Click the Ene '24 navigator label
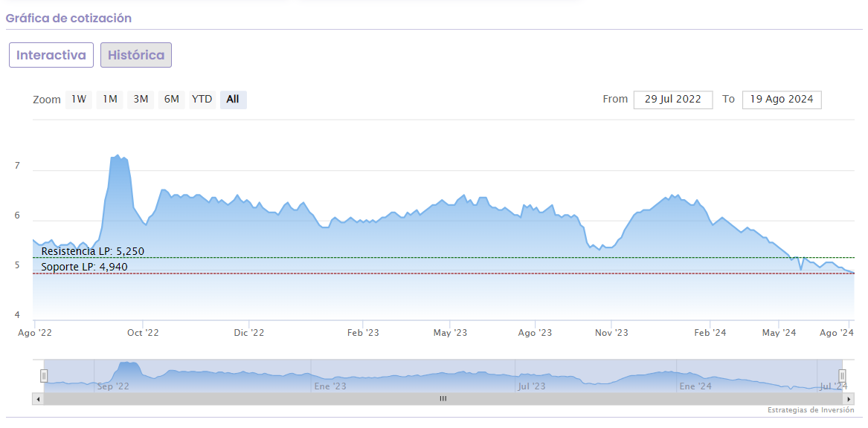Viewport: 868px width, 428px height. (x=695, y=386)
